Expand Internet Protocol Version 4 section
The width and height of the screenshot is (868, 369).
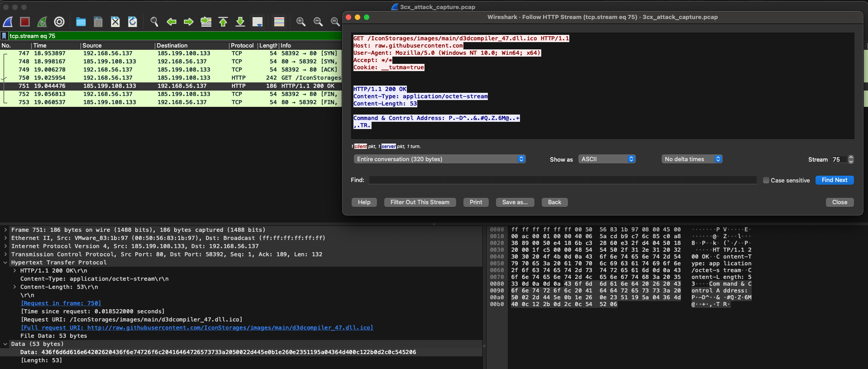pos(5,246)
